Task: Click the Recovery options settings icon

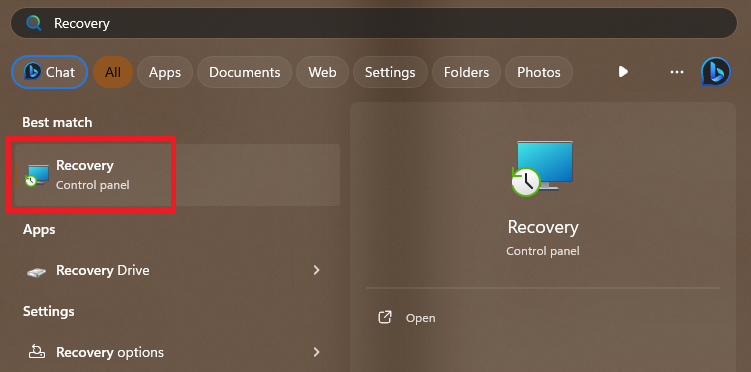Action: [37, 352]
